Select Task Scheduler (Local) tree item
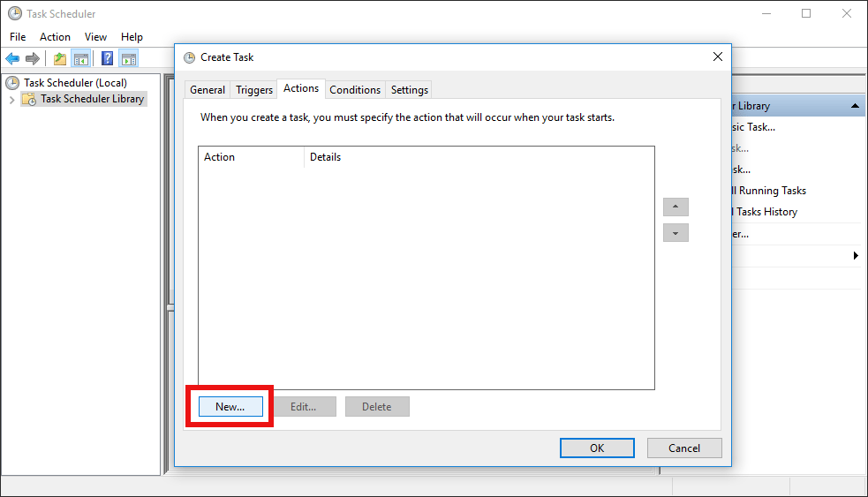The width and height of the screenshot is (868, 497). coord(75,83)
